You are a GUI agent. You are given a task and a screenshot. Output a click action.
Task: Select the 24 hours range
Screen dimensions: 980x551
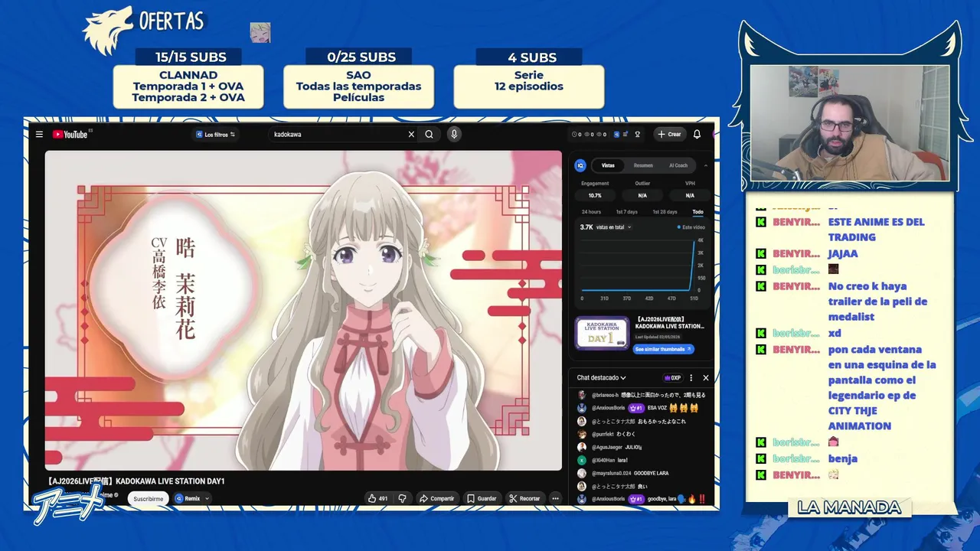click(591, 212)
